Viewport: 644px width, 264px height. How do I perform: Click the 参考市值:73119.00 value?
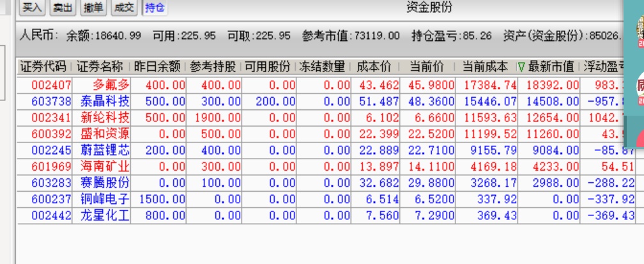coord(351,36)
